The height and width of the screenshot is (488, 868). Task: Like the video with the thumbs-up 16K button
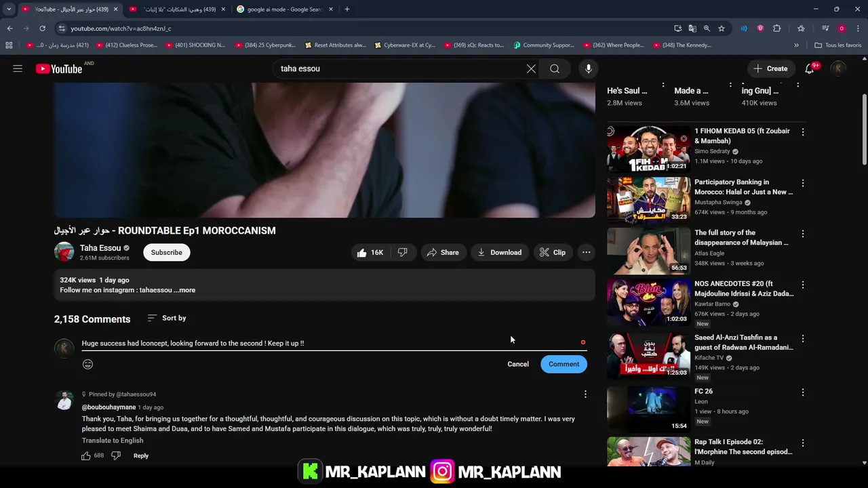370,252
